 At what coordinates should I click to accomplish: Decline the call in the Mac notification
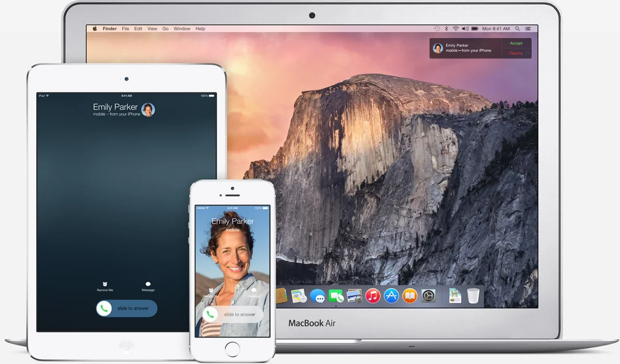pos(515,53)
